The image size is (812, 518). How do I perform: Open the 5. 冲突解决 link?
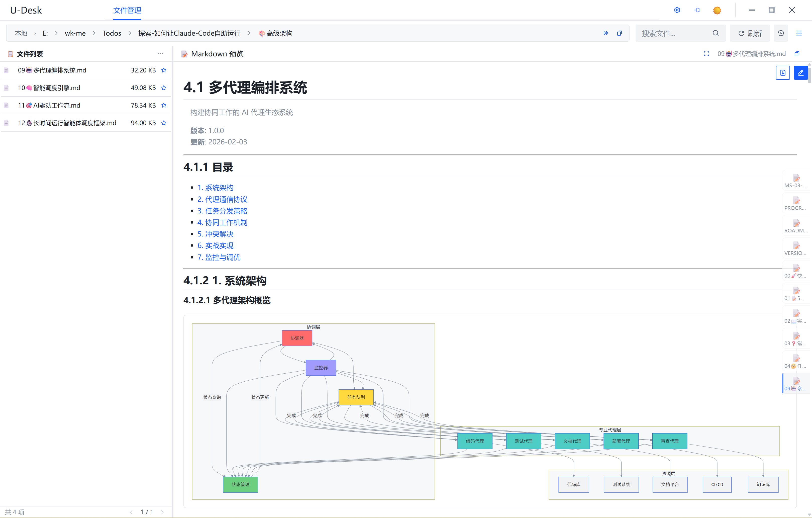point(215,234)
